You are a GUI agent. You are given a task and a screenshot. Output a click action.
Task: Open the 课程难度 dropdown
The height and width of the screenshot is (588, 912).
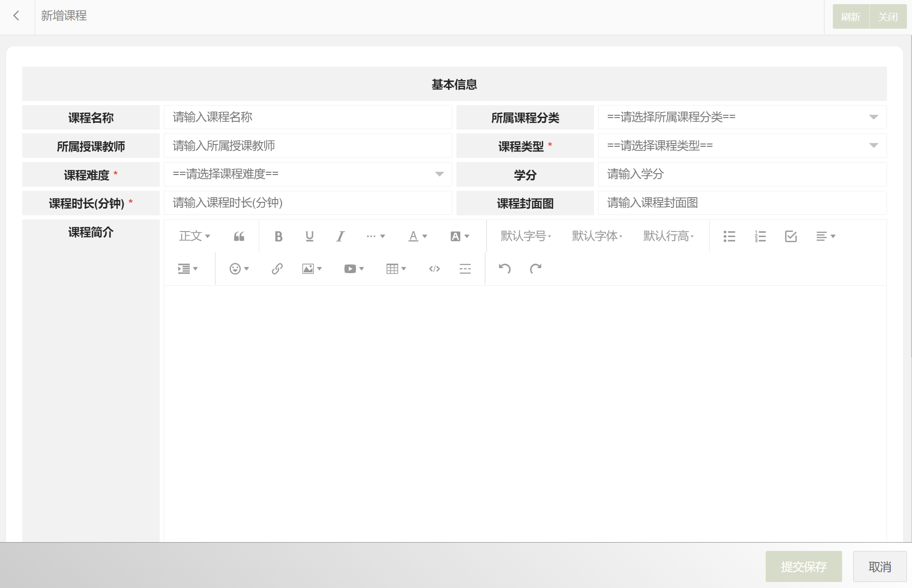[x=307, y=175]
